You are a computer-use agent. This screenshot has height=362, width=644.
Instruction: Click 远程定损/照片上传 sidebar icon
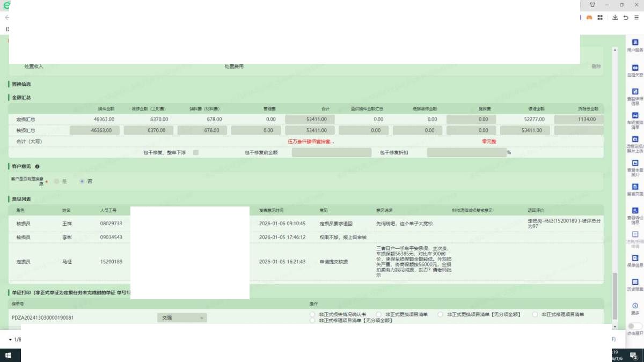[635, 139]
